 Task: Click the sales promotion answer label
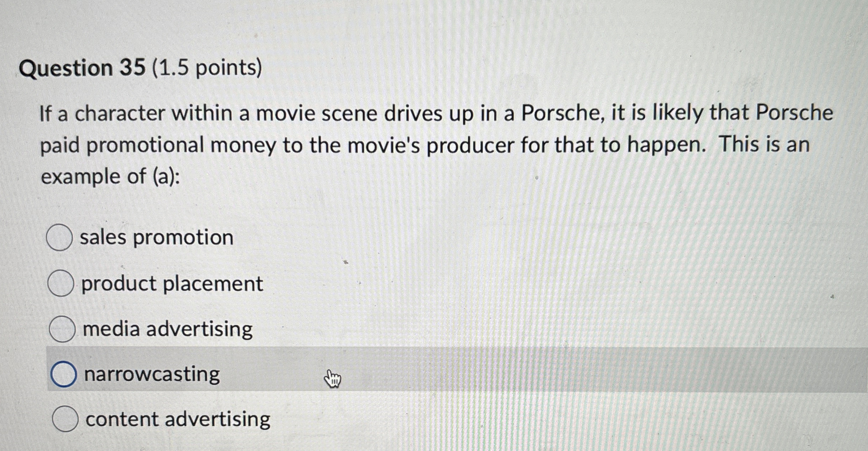point(156,237)
